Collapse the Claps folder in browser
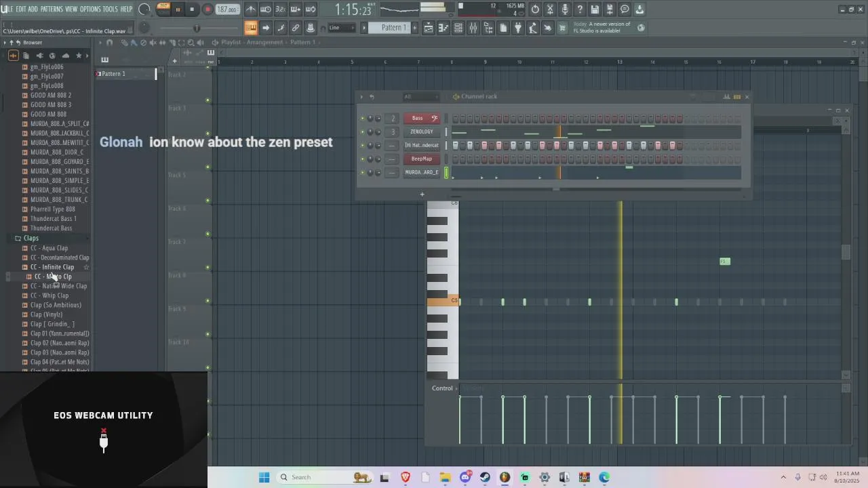The image size is (868, 488). [31, 239]
